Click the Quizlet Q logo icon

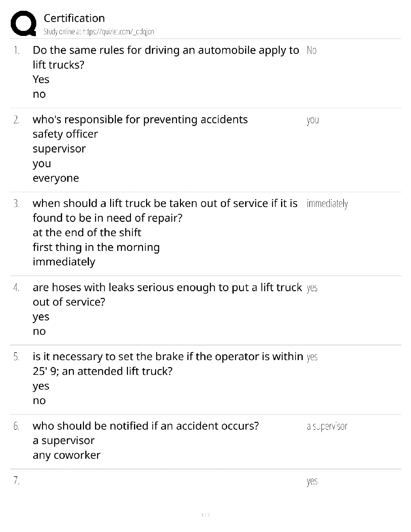coord(24,24)
